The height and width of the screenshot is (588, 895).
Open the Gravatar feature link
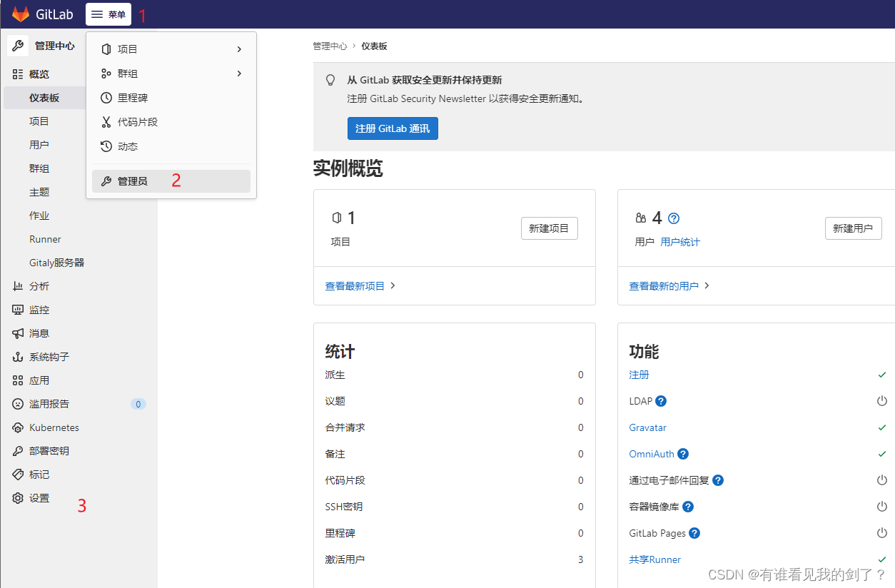pos(647,427)
